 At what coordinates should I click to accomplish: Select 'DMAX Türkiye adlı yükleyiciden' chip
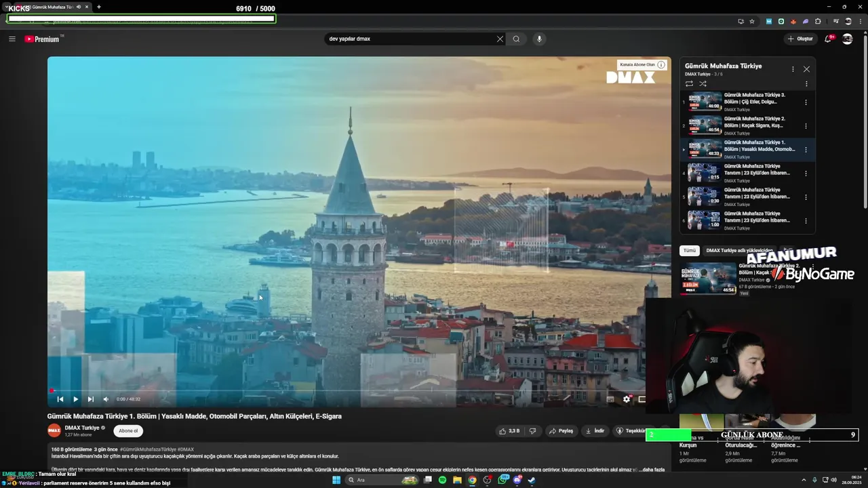coord(739,250)
